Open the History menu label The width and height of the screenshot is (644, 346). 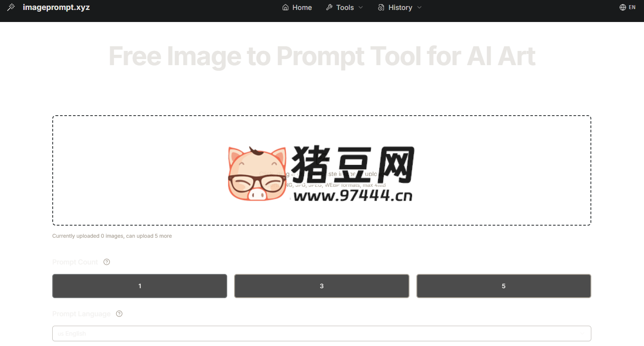tap(400, 7)
